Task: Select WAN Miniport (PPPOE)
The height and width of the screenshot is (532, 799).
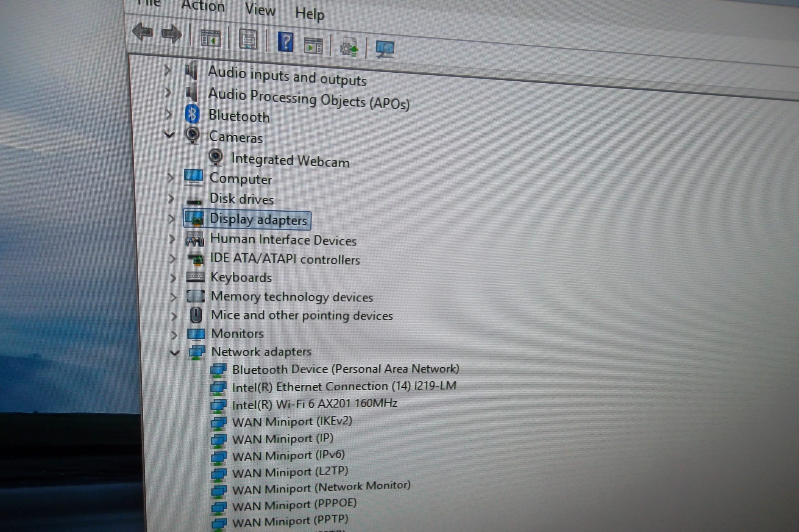Action: 295,504
